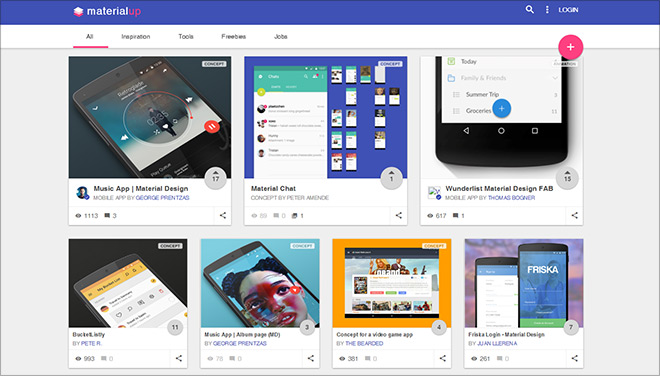Share the Music App Material Design card
The height and width of the screenshot is (376, 660).
223,216
